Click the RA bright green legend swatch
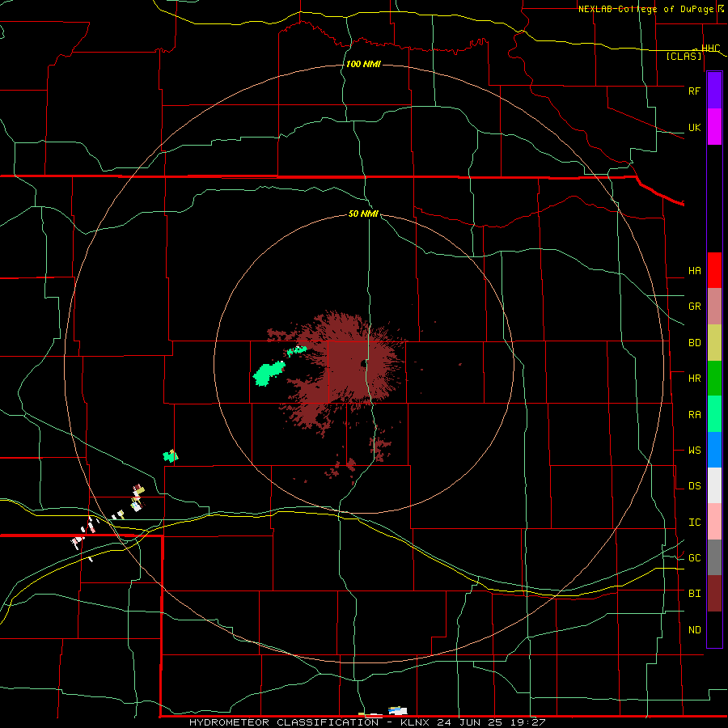The height and width of the screenshot is (728, 728). coord(714,414)
